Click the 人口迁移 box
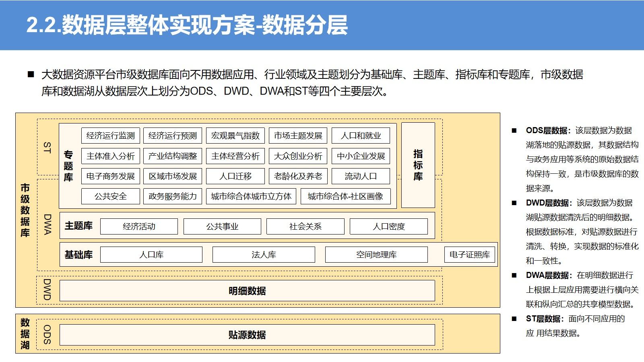 click(235, 176)
